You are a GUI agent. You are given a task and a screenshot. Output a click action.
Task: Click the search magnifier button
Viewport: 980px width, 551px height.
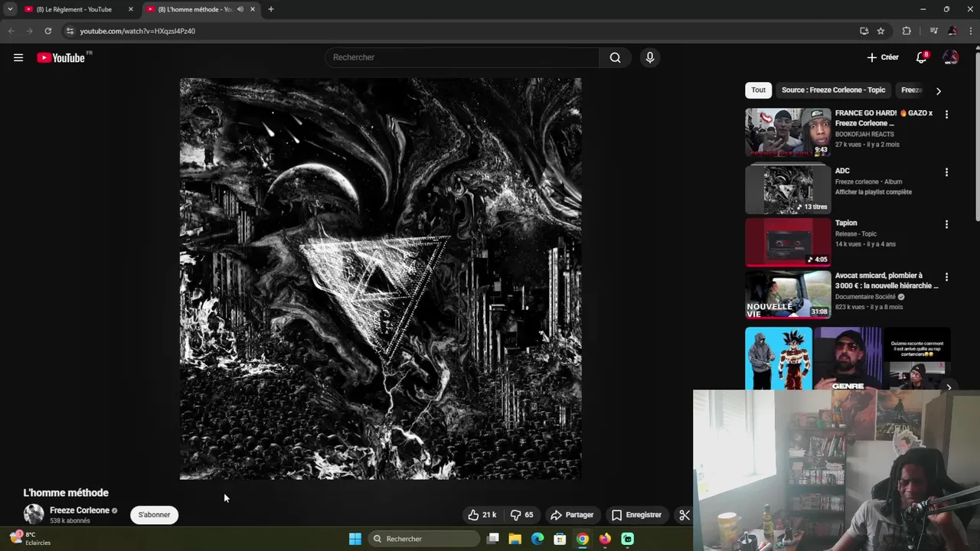click(615, 57)
